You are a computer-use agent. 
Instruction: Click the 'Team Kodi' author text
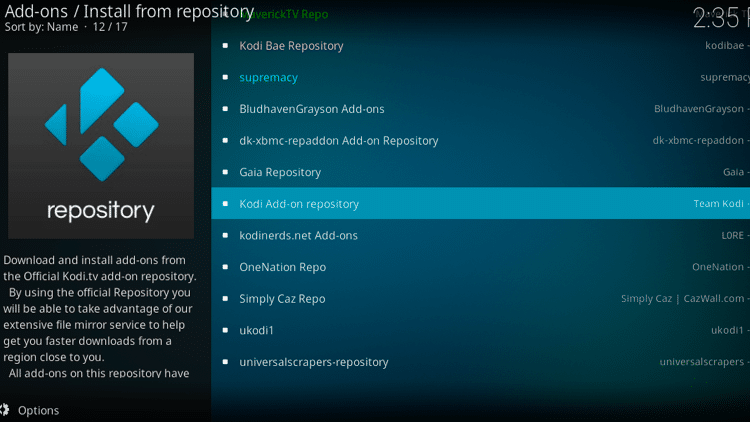(x=718, y=203)
